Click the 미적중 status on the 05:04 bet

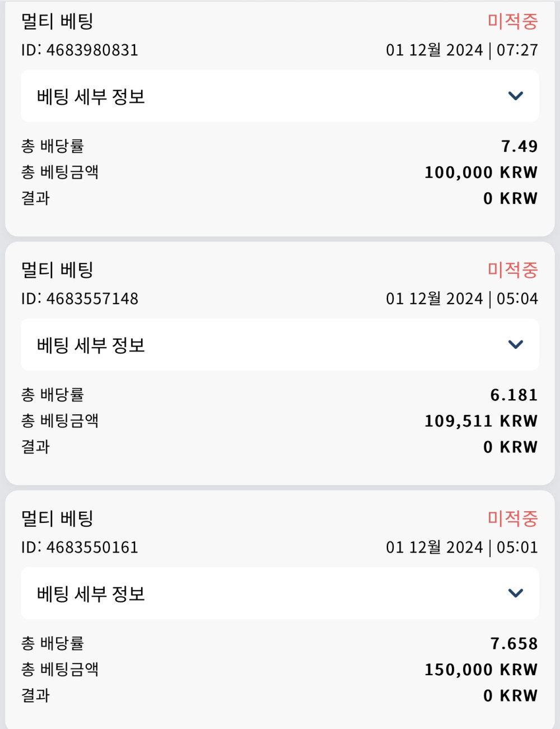pos(512,270)
